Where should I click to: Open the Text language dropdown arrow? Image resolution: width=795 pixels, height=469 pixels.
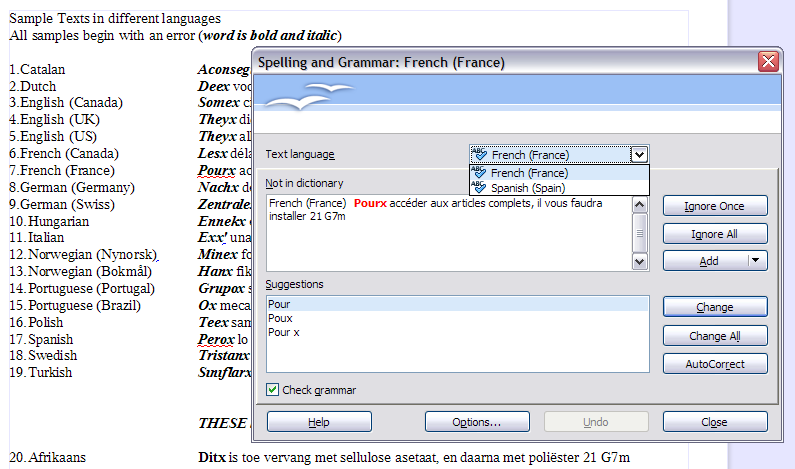(x=639, y=155)
